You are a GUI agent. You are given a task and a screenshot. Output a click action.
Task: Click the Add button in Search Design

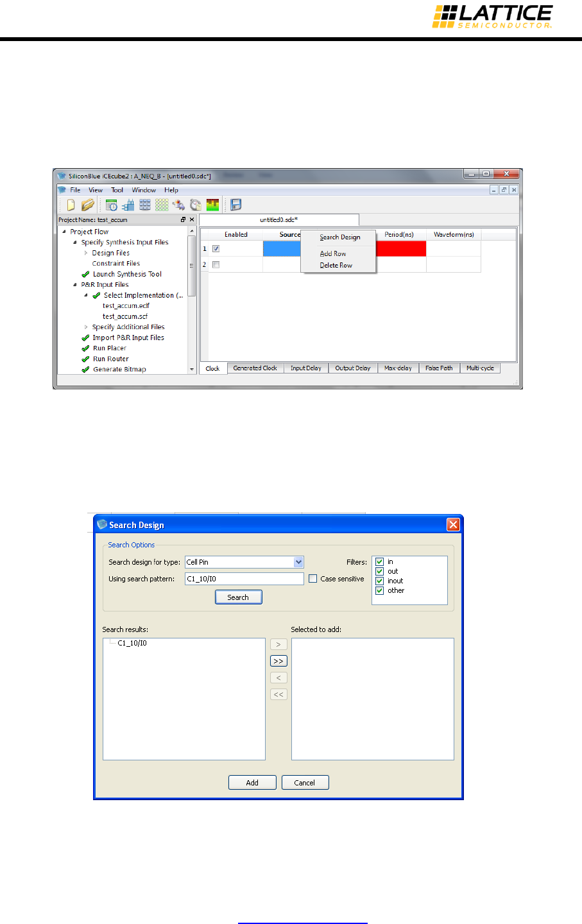(252, 783)
